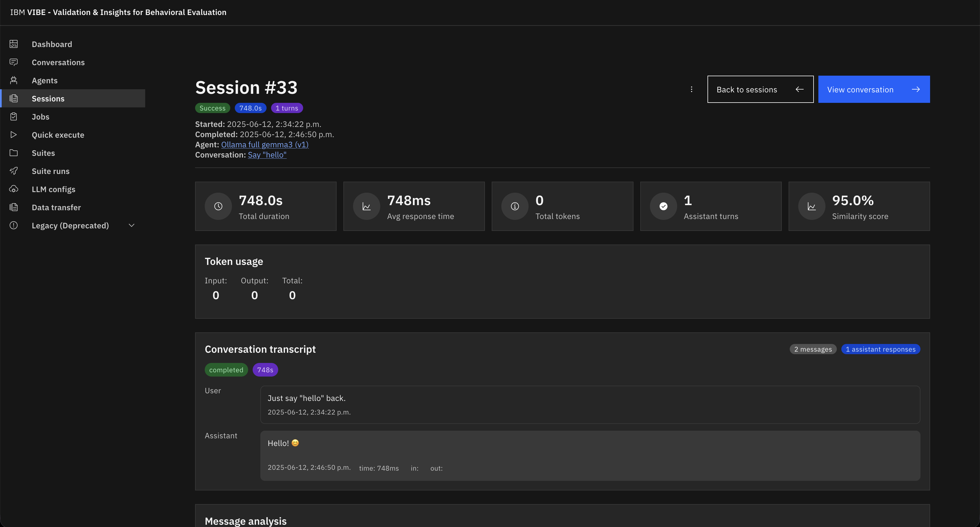Click the "completed" transcript tag
The image size is (980, 527).
coord(226,369)
